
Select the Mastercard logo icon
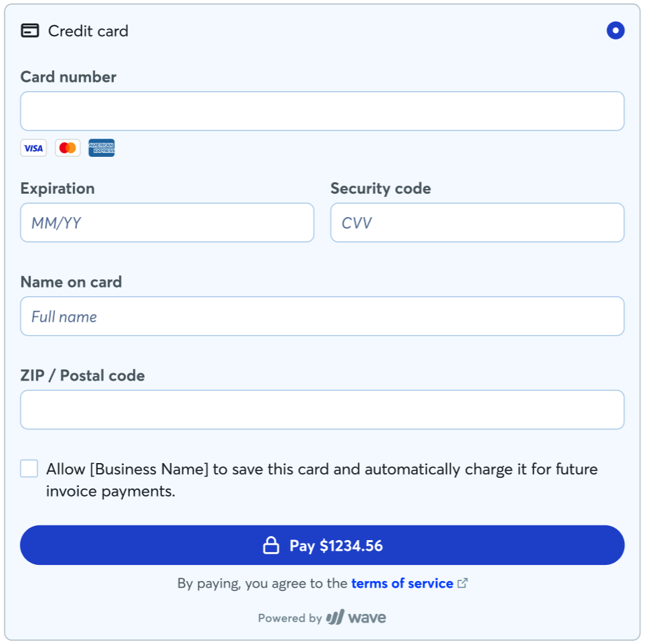point(67,147)
